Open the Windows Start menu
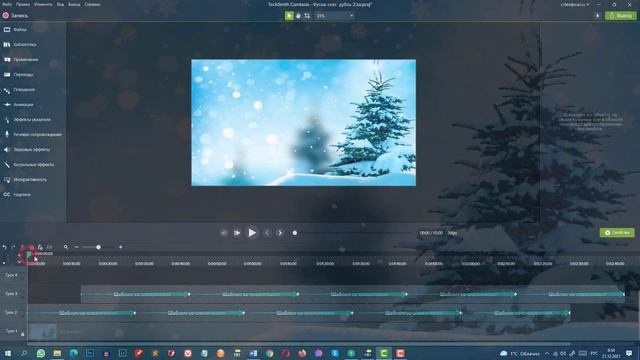The image size is (640, 360). [7, 353]
